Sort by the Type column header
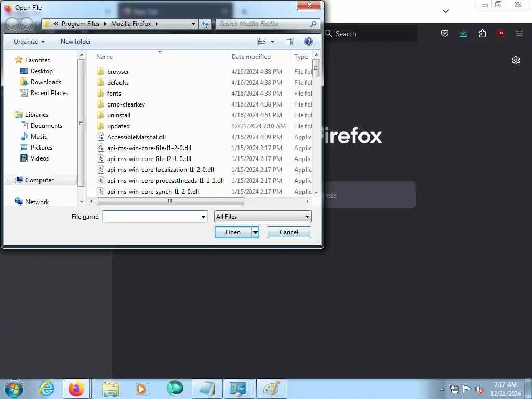Screen dimensions: 532x399 tap(301, 56)
